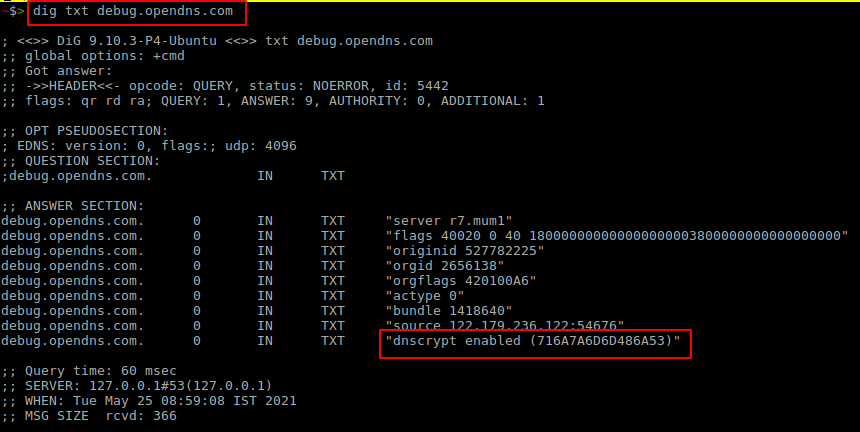Click the TXT value "orgflags 420100A6"

[x=461, y=281]
